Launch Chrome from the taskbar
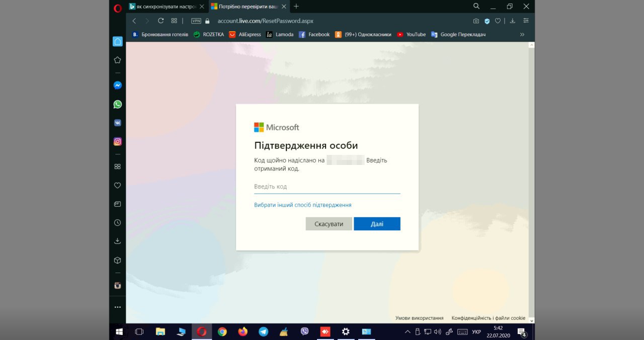Screen dimensions: 644x340 click(x=222, y=332)
